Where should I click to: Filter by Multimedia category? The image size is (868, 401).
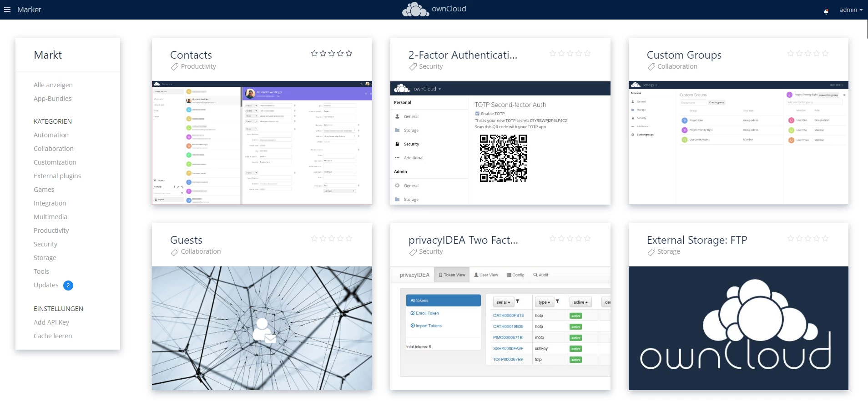(50, 217)
